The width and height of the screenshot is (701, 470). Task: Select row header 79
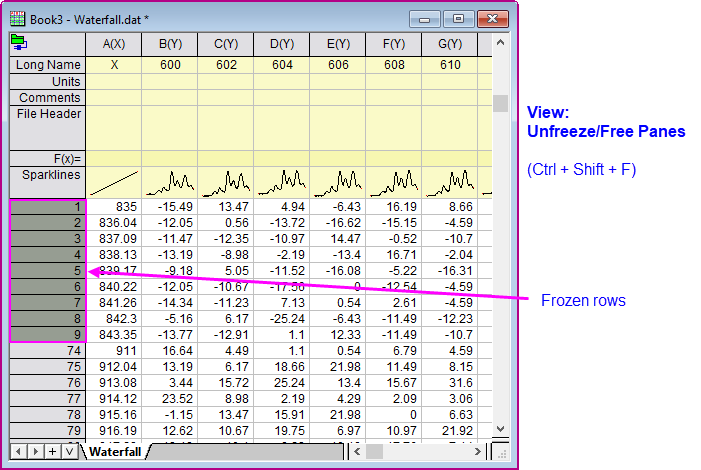48,431
